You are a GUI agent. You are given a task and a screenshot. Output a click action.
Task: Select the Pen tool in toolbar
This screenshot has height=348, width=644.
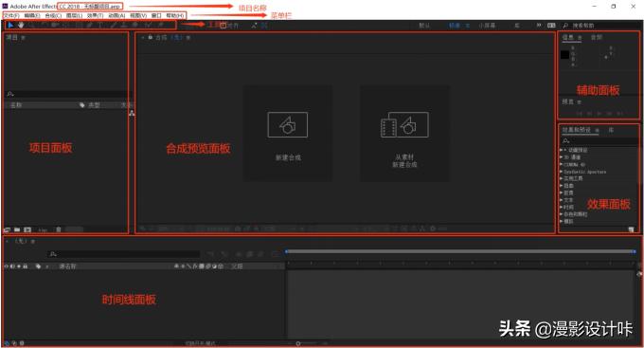(x=89, y=25)
